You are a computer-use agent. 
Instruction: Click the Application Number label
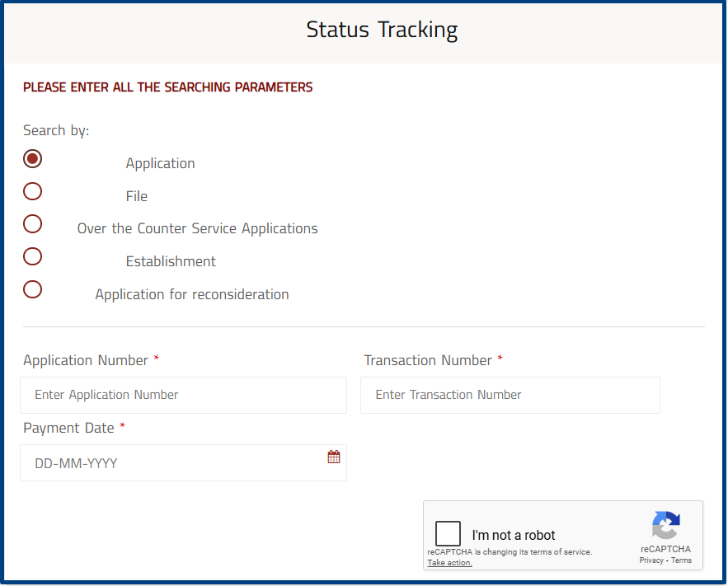(x=85, y=360)
